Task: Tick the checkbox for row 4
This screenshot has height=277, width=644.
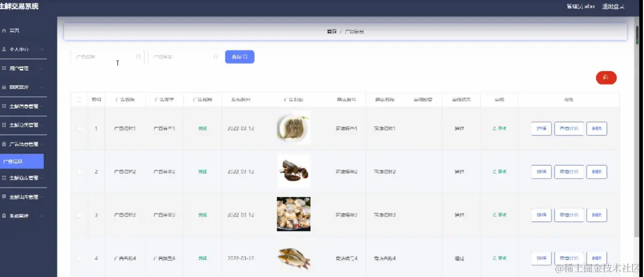Action: [79, 258]
